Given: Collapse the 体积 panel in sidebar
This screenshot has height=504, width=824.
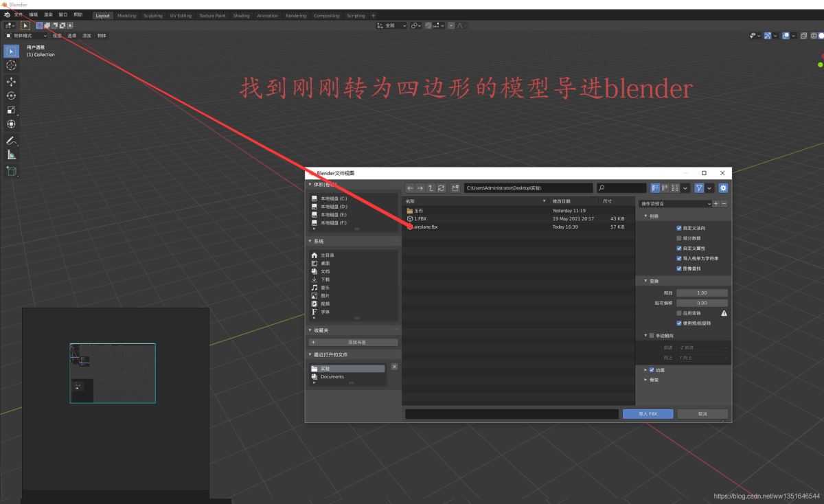Looking at the screenshot, I should [x=310, y=185].
